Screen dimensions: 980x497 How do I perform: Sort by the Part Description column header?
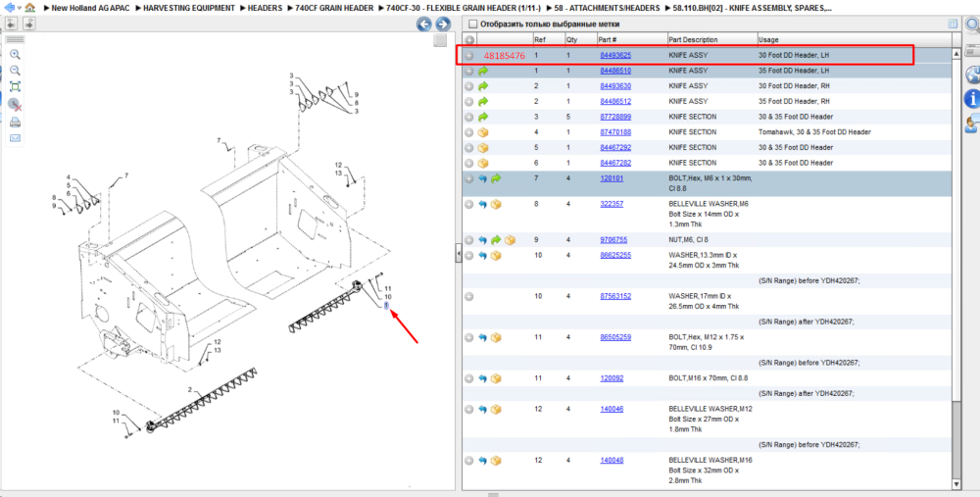point(711,40)
